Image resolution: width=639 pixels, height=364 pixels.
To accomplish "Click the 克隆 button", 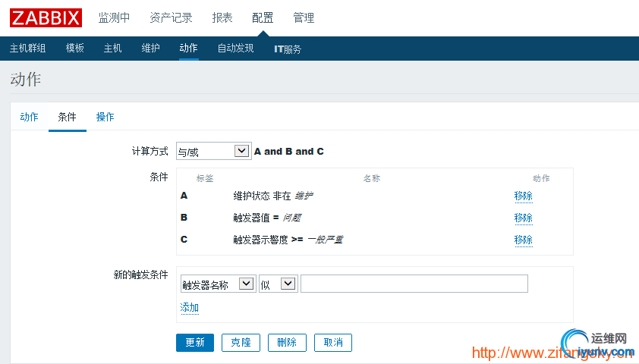I will click(x=241, y=343).
